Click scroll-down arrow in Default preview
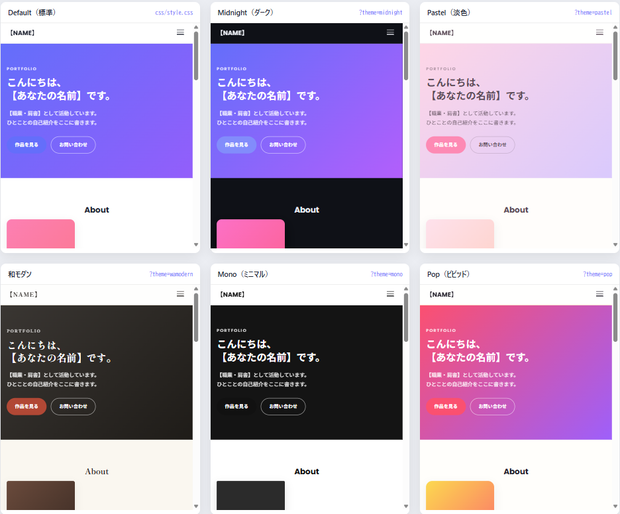 [x=196, y=245]
